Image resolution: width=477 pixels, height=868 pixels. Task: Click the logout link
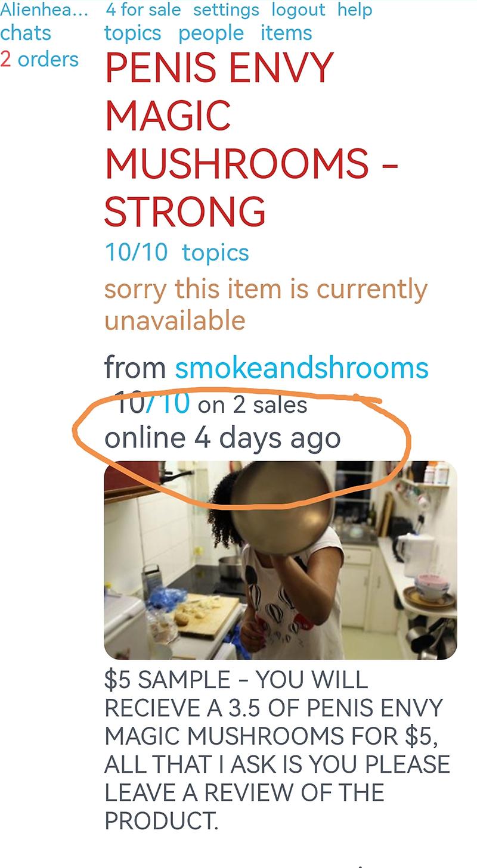coord(298,10)
